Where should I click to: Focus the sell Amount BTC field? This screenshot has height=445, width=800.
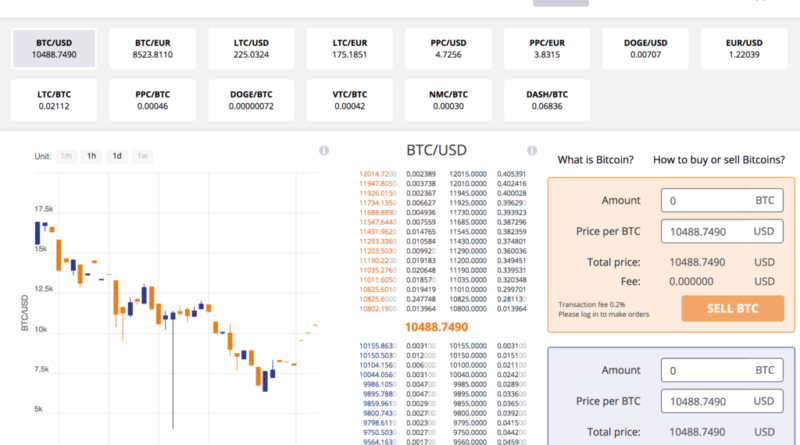[722, 201]
